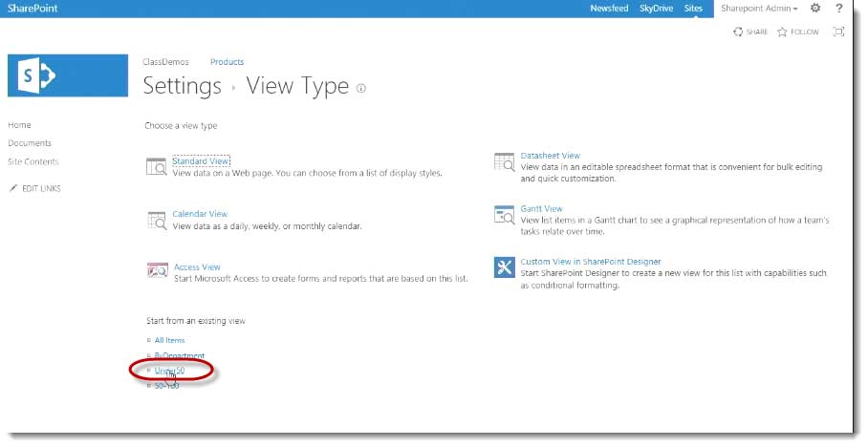Screen dimensions: 868x447
Task: Click the SHARE label text
Action: point(757,32)
